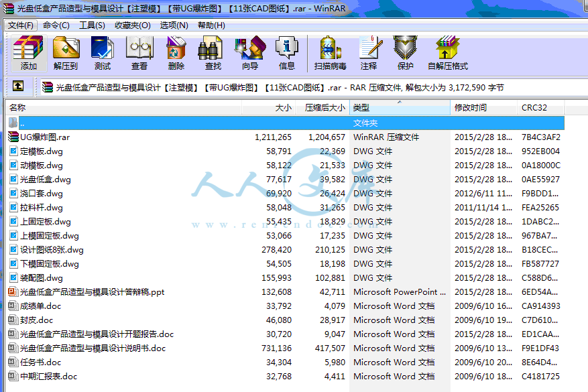Select the 定模板.dwg file icon

point(13,151)
